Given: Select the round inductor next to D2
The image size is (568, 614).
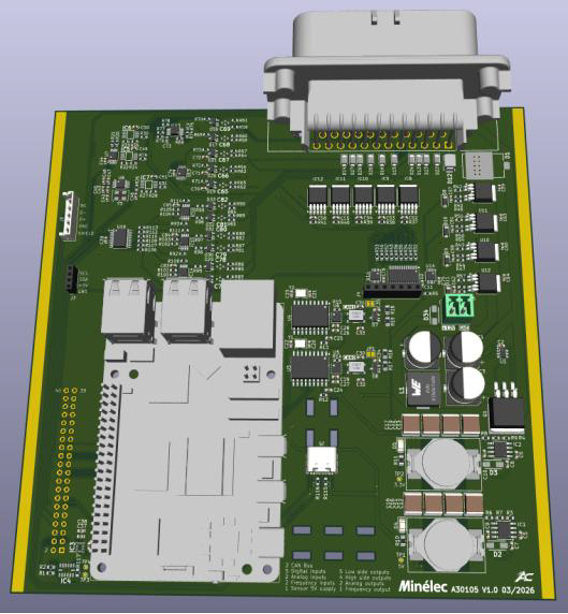Looking at the screenshot, I should point(446,546).
